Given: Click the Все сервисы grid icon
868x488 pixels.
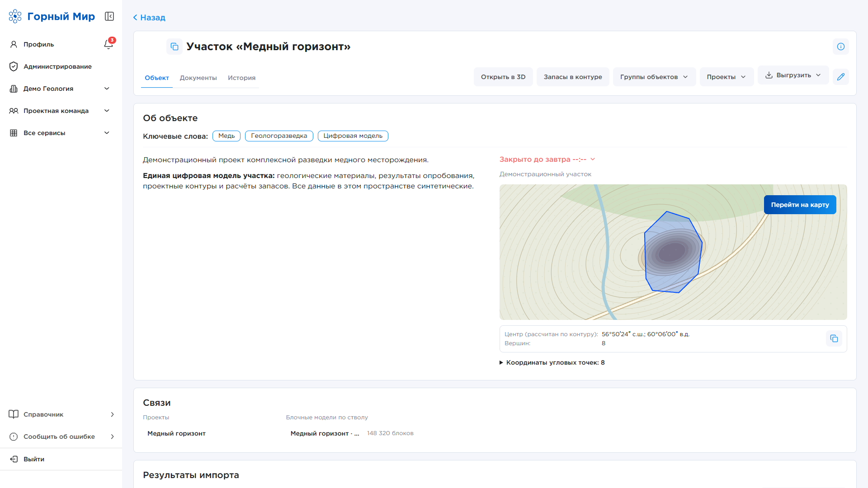Looking at the screenshot, I should click(x=14, y=133).
